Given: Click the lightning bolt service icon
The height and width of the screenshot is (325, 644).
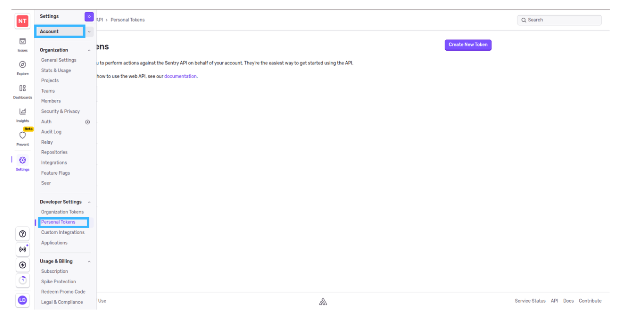Looking at the screenshot, I should (x=22, y=265).
